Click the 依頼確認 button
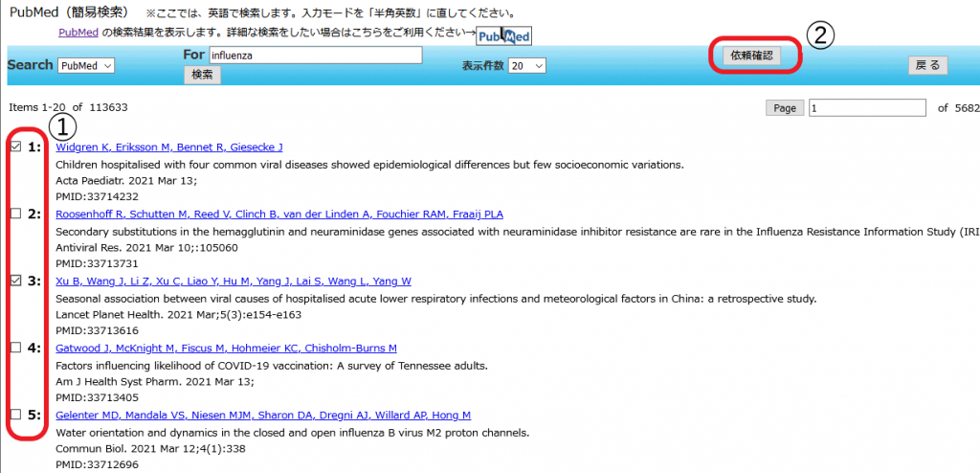Screen dimensions: 980x473 pos(752,56)
